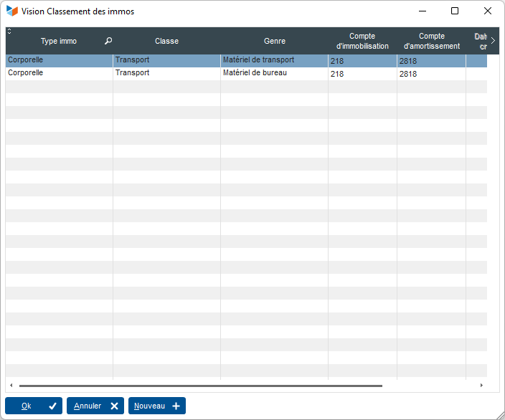This screenshot has height=420, width=505.
Task: Confirm with the Ok button
Action: point(34,406)
